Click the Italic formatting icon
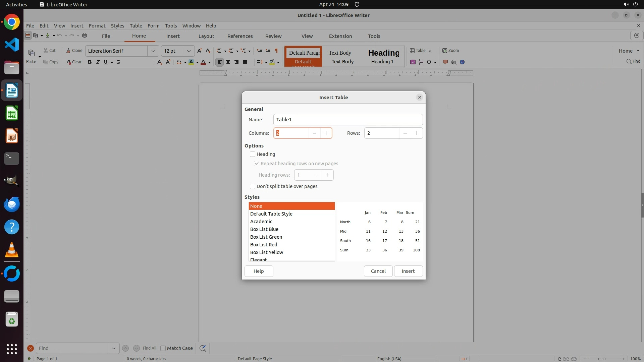Image resolution: width=644 pixels, height=362 pixels. [98, 62]
